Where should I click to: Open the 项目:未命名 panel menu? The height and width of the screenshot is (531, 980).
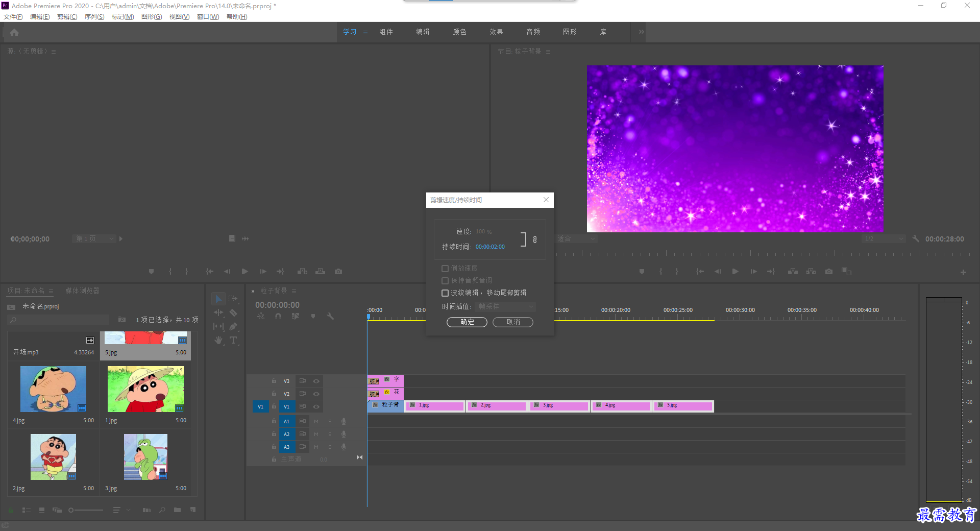[51, 291]
